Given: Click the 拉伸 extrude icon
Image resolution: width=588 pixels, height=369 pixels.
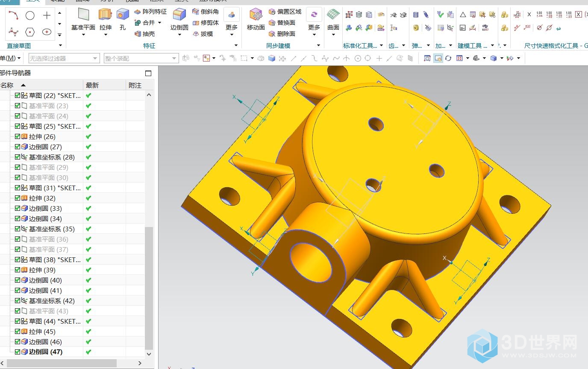Looking at the screenshot, I should [105, 15].
